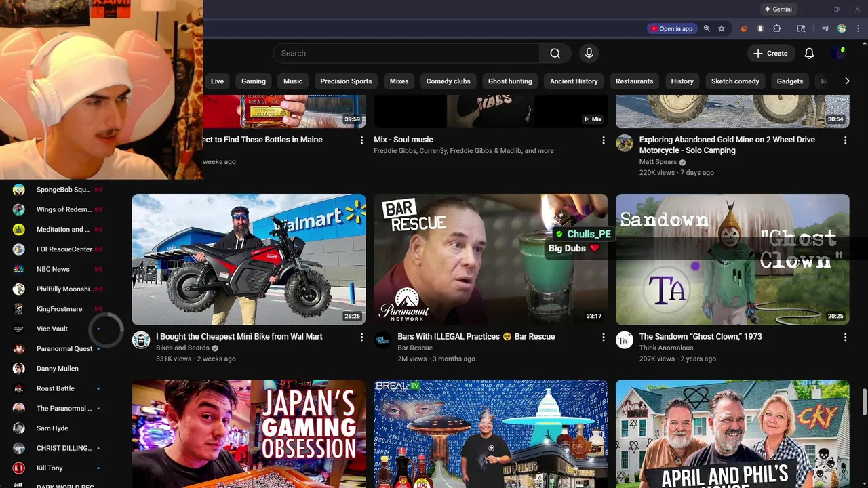
Task: Click the Create button
Action: coord(770,54)
